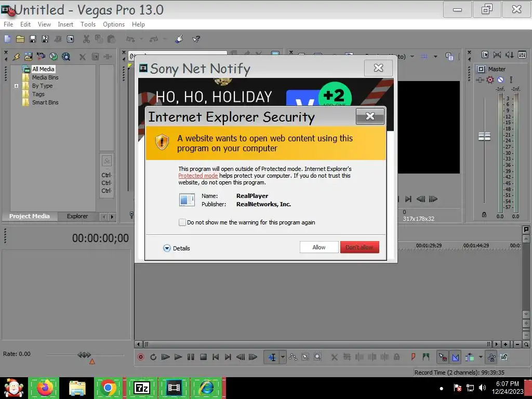Select the All Media bin

pos(43,69)
